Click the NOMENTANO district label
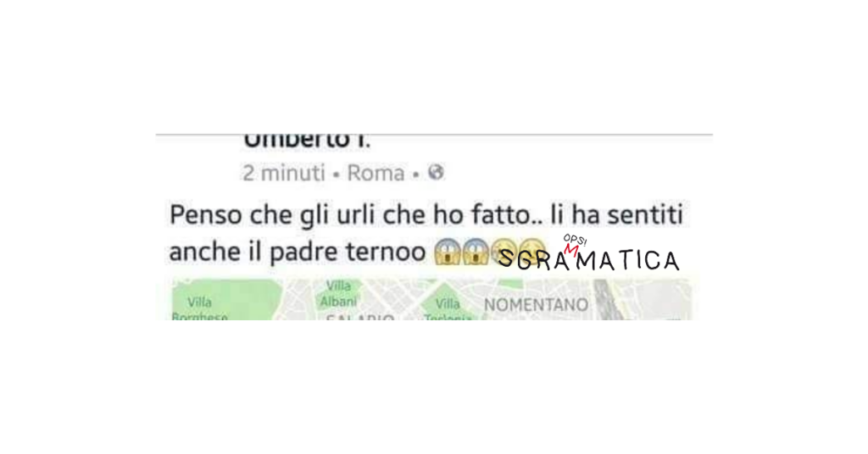The height and width of the screenshot is (454, 868). tap(536, 305)
